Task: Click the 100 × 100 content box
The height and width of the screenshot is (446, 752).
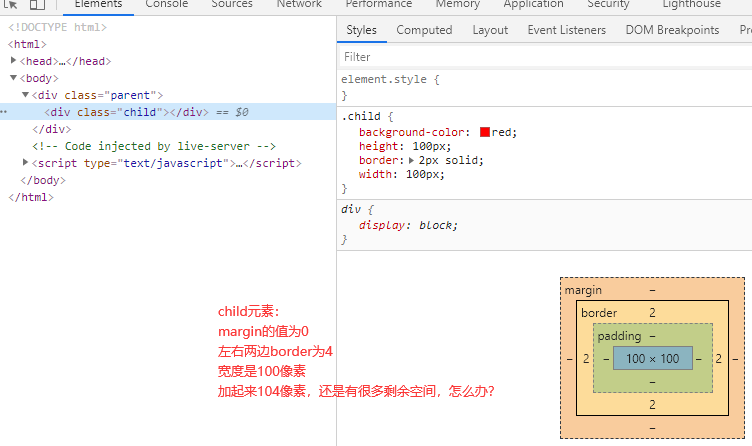Action: tap(653, 358)
